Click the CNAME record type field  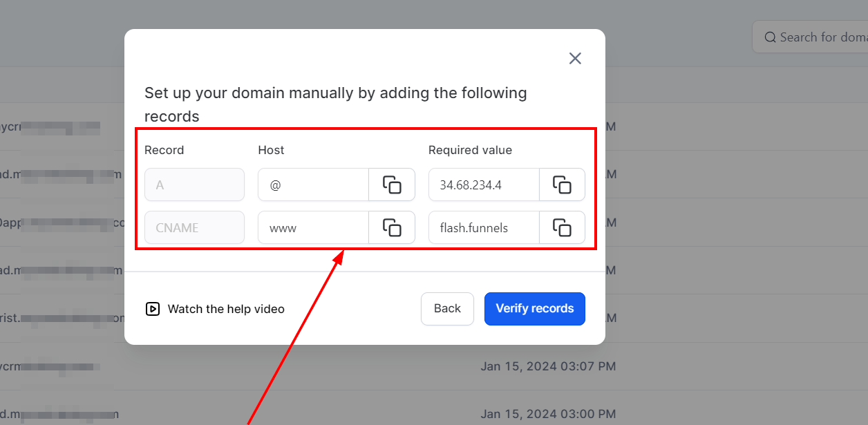click(194, 227)
